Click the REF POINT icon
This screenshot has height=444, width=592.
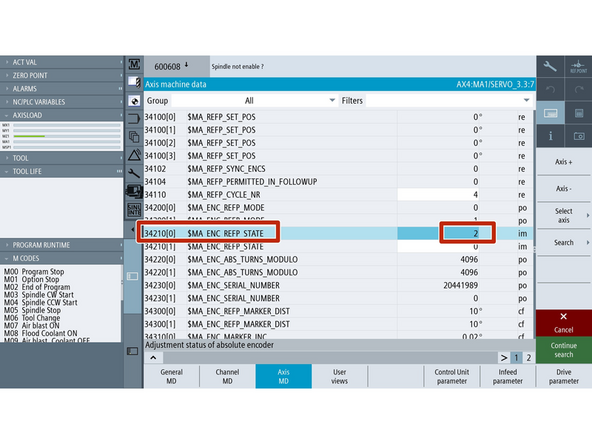tap(578, 66)
